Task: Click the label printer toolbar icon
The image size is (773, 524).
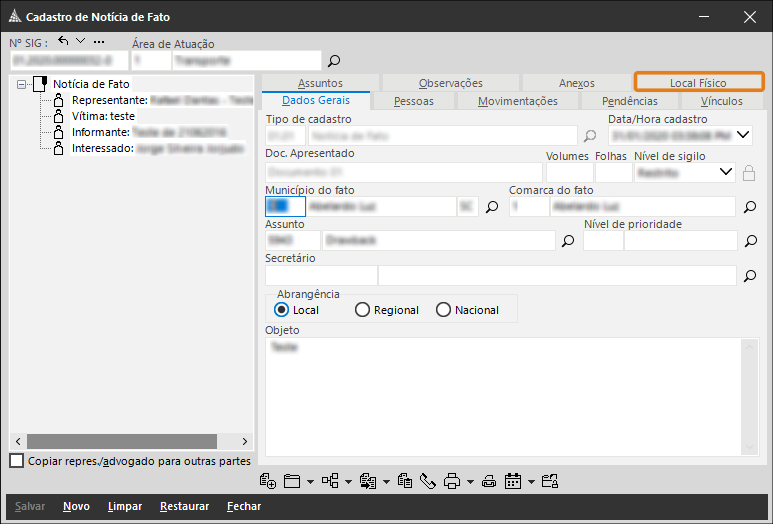Action: (489, 482)
